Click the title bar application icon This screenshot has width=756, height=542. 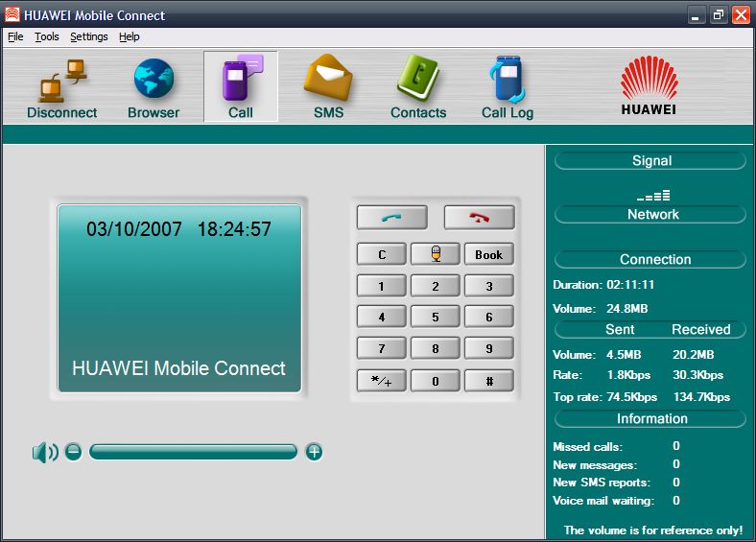(x=12, y=15)
